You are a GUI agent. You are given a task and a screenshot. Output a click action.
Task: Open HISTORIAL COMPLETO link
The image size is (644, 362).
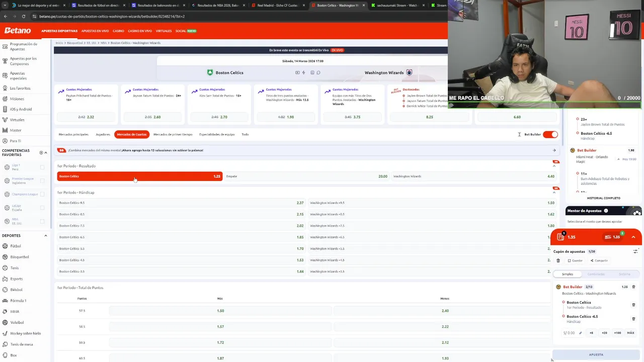pyautogui.click(x=603, y=198)
